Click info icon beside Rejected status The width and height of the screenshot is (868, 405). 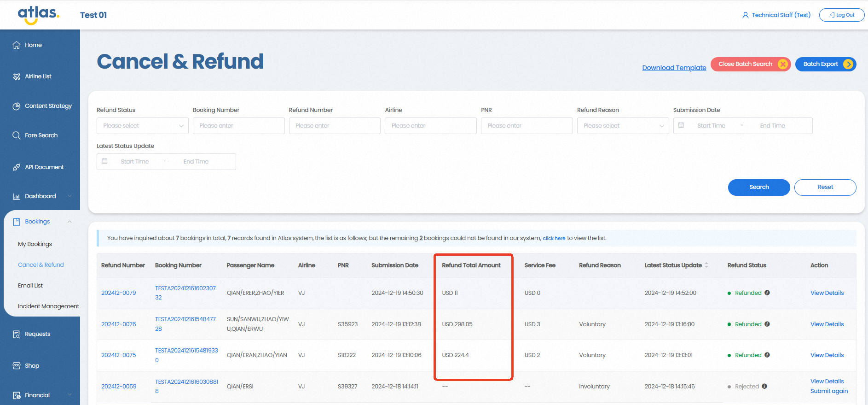pos(764,386)
